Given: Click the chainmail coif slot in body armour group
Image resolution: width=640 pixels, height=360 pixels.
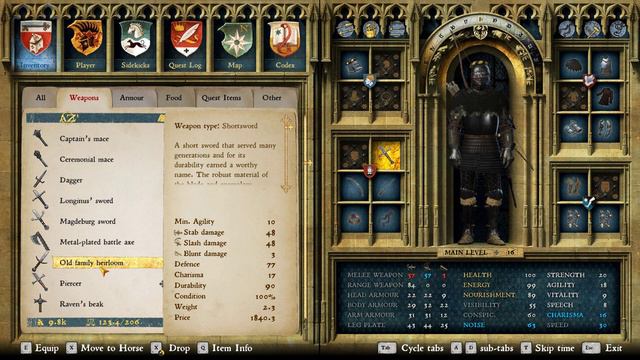Looking at the screenshot, I should [573, 65].
